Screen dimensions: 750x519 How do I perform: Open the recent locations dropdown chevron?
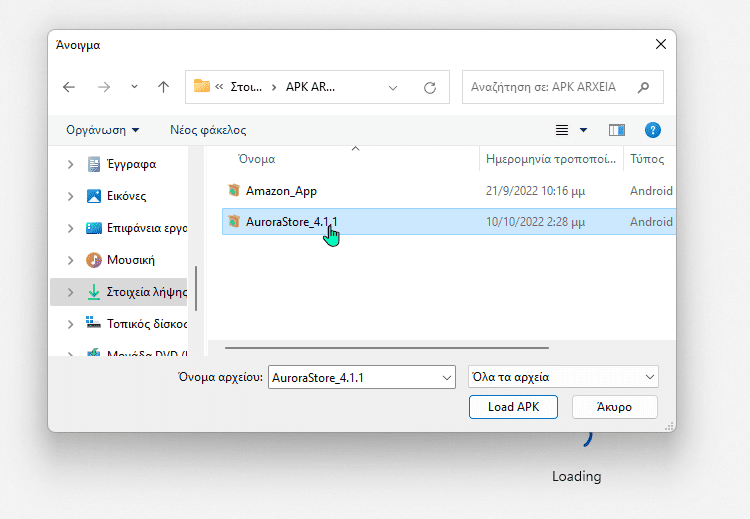click(134, 87)
